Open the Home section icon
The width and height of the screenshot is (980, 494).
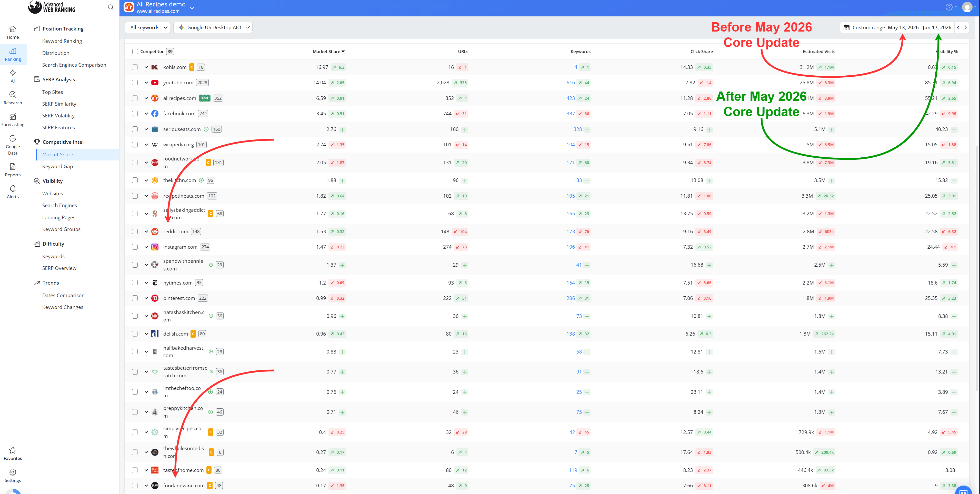click(x=13, y=29)
